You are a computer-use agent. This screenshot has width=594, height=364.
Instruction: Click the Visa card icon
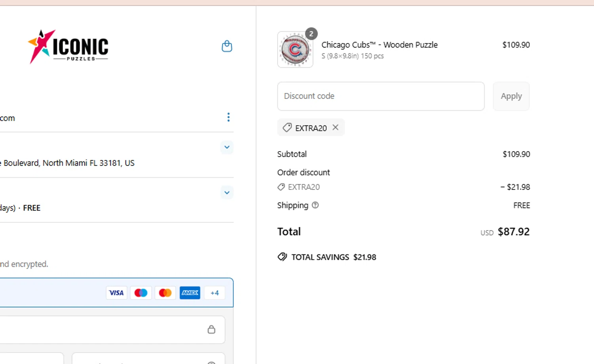coord(116,293)
